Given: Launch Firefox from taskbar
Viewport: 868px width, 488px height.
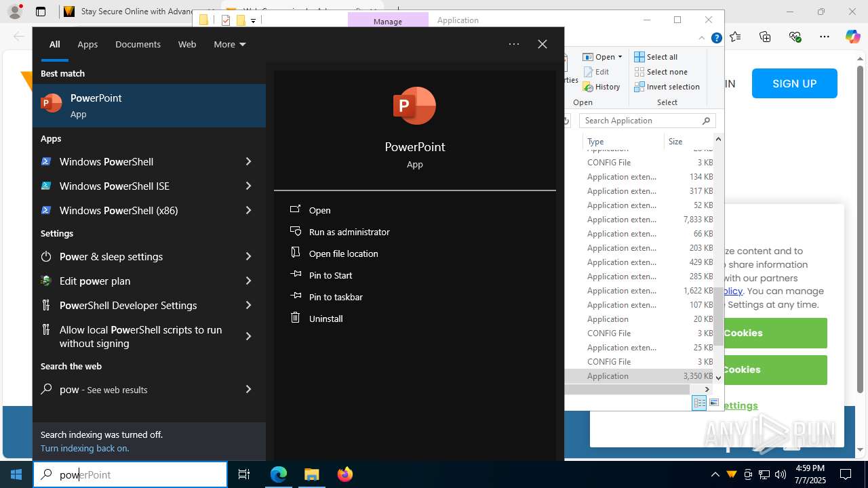Looking at the screenshot, I should (x=344, y=474).
